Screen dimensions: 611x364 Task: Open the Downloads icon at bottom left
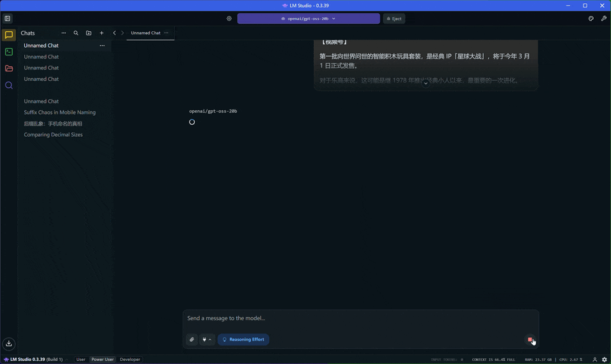click(9, 344)
